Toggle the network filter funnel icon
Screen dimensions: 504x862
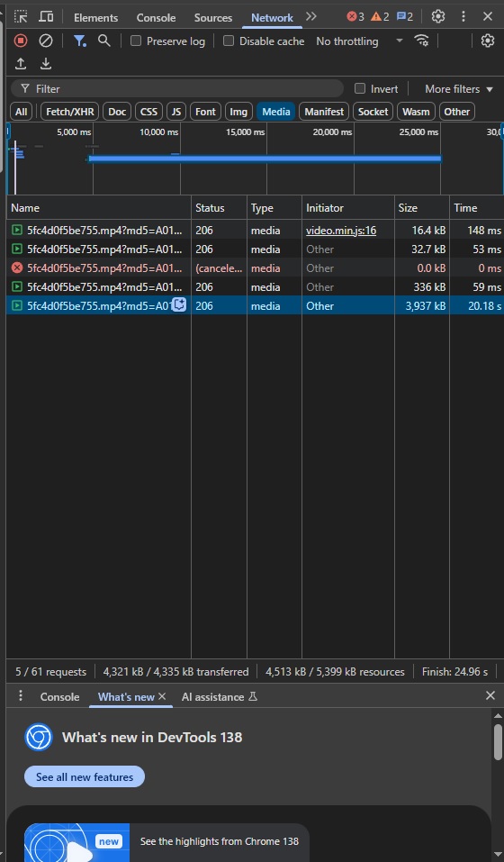80,41
